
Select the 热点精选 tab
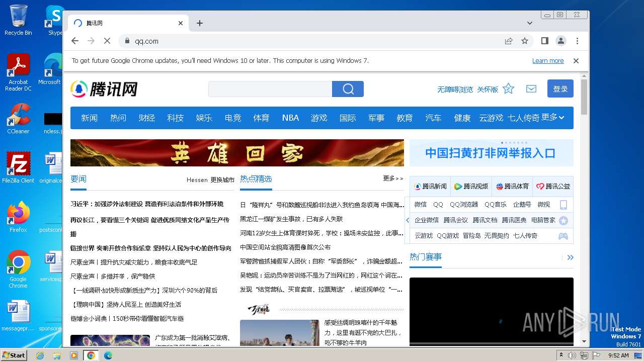point(256,179)
